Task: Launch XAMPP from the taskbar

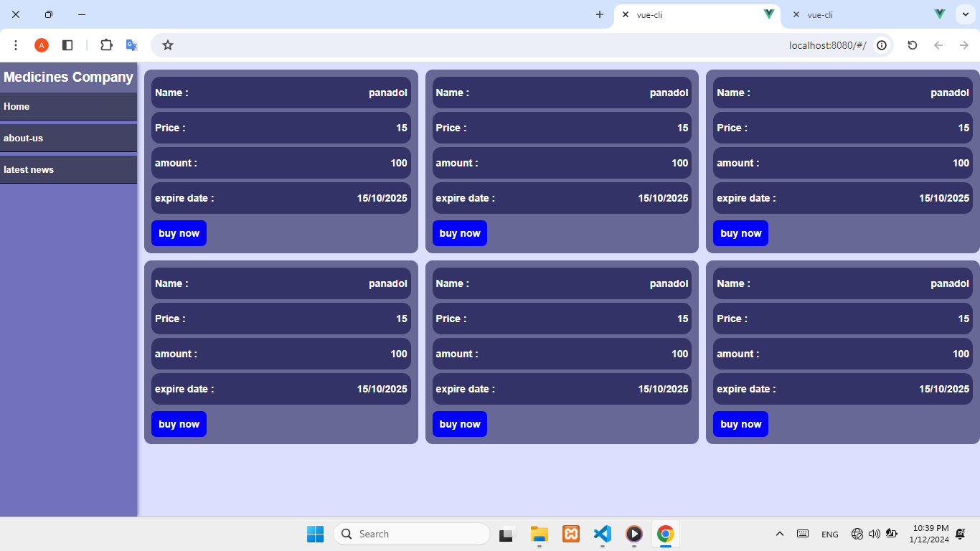Action: 571,534
